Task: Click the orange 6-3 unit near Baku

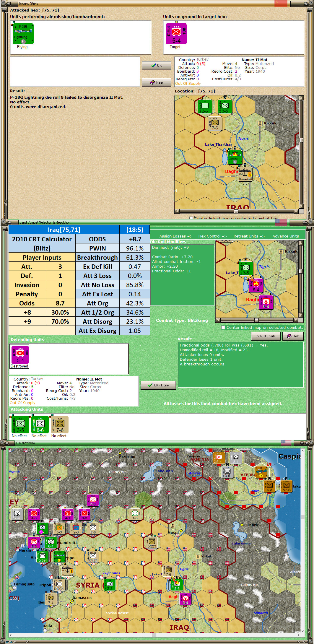Action: [x=269, y=486]
